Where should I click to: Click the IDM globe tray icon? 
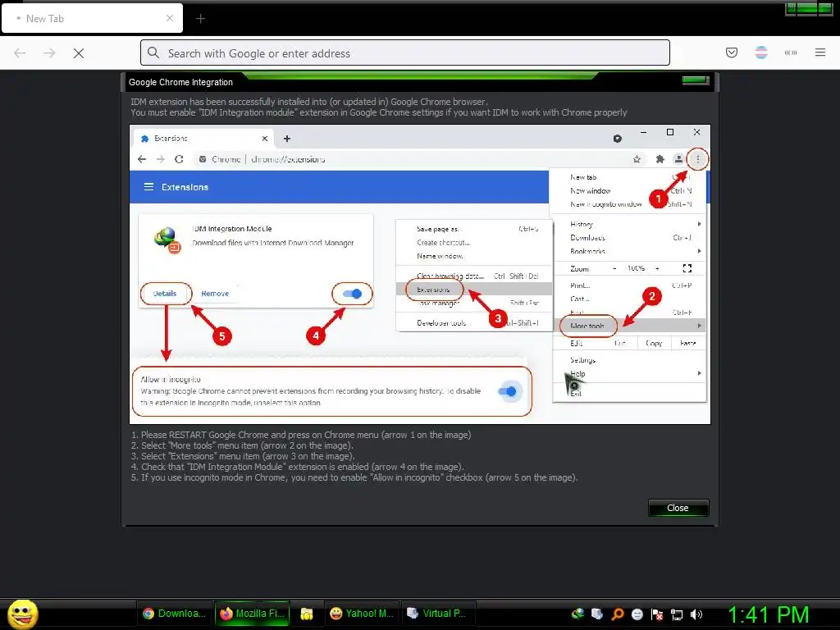click(x=577, y=614)
